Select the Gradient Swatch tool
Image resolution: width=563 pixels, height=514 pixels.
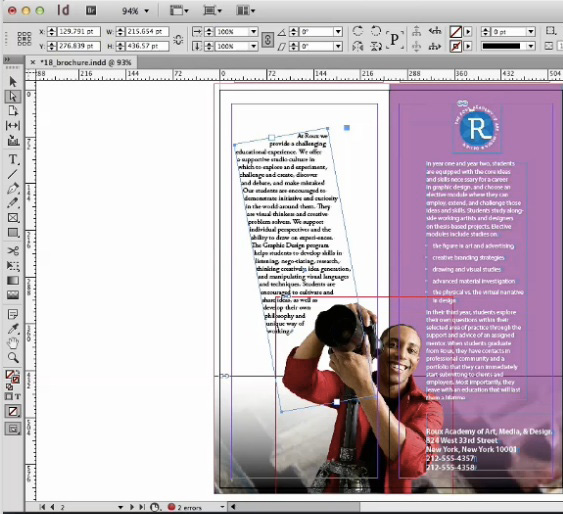pyautogui.click(x=13, y=280)
